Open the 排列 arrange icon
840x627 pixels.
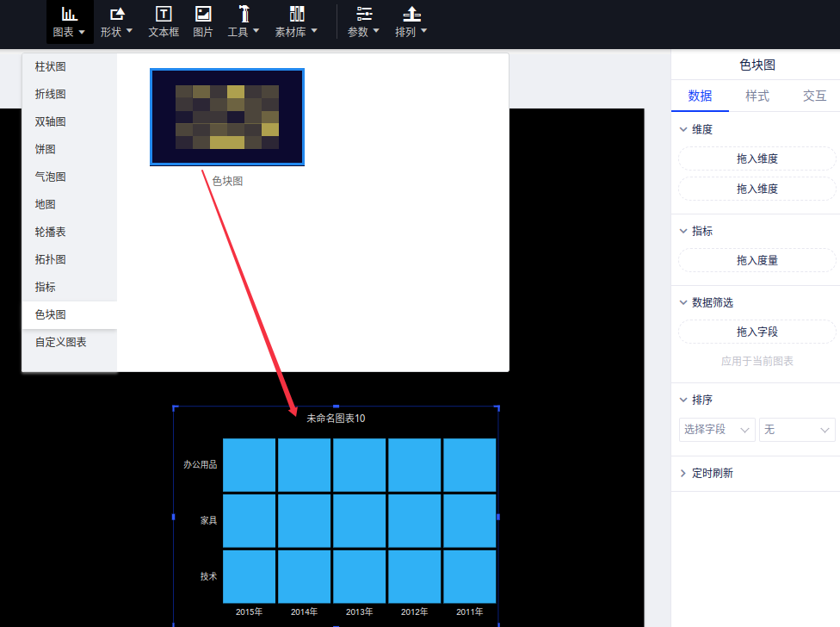coord(411,15)
